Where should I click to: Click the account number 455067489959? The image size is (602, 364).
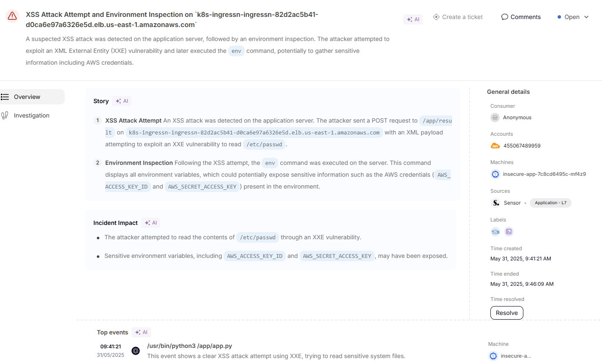(522, 146)
